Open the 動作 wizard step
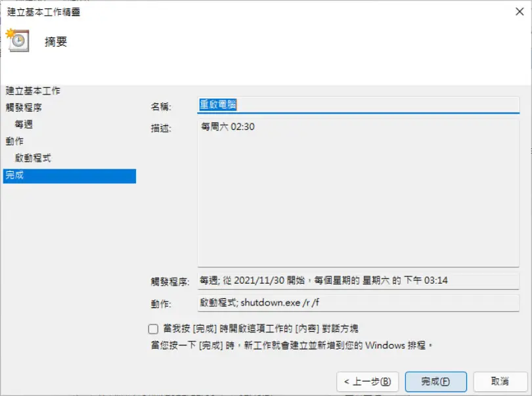Screen dimensions: 532x396 pos(14,141)
